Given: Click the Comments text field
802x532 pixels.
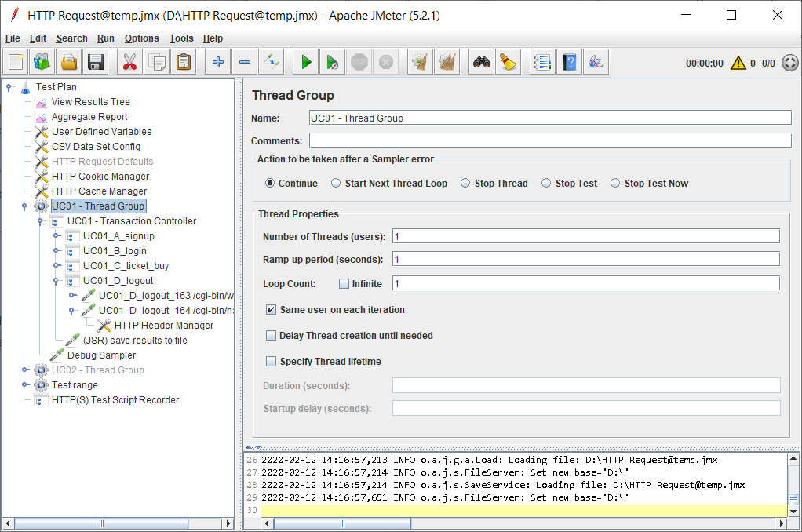Looking at the screenshot, I should point(550,140).
